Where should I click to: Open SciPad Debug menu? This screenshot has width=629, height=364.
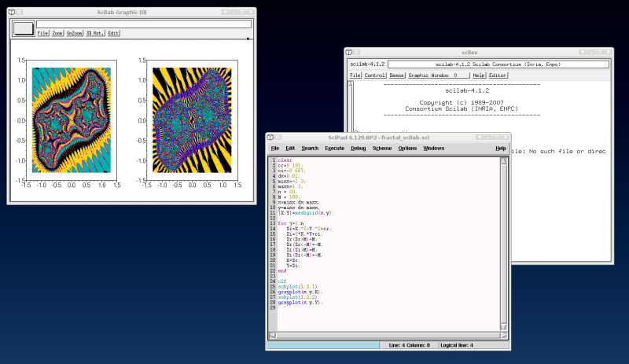pos(359,148)
